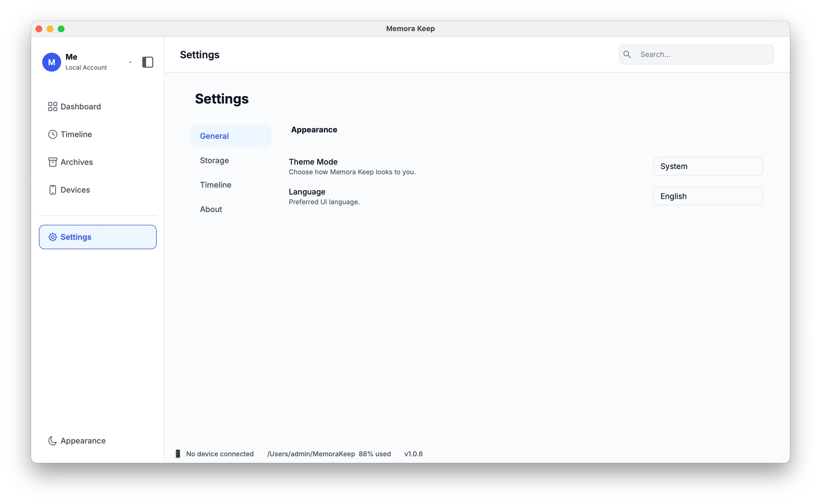Open Dashboard from the sidebar

[x=97, y=106]
